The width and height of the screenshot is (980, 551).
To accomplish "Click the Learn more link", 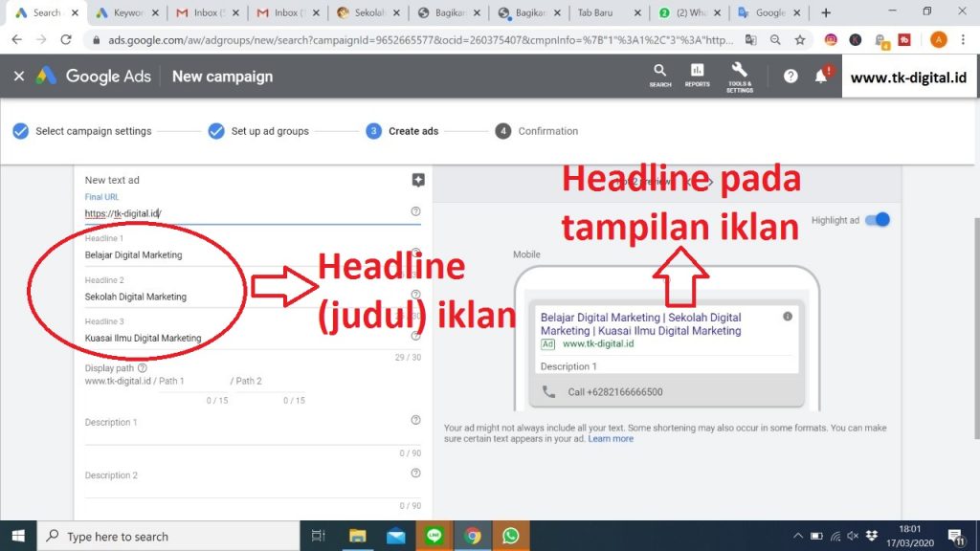I will pyautogui.click(x=611, y=439).
